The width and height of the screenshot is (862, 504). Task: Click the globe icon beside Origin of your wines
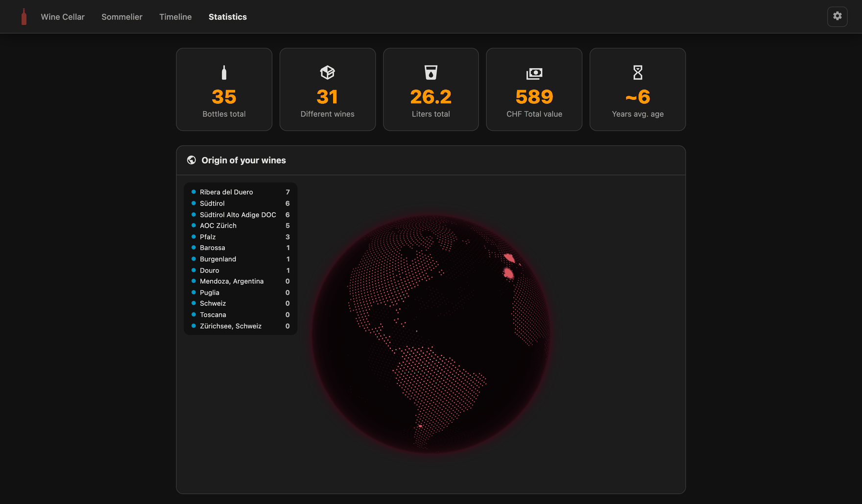coord(192,160)
